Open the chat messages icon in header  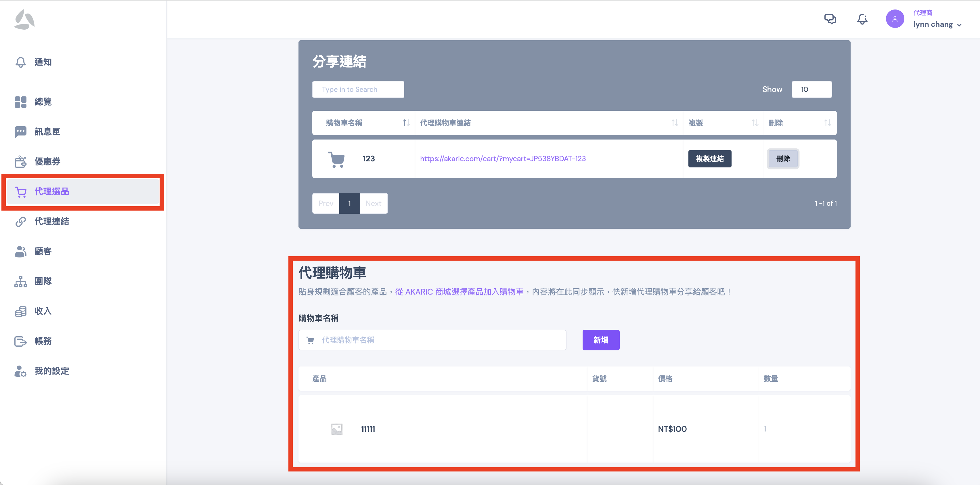click(x=830, y=19)
